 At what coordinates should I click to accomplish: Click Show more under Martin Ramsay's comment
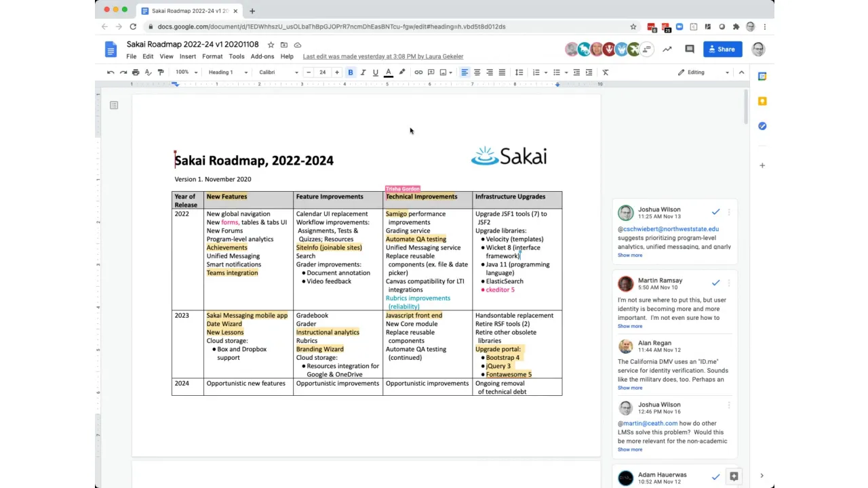point(630,326)
